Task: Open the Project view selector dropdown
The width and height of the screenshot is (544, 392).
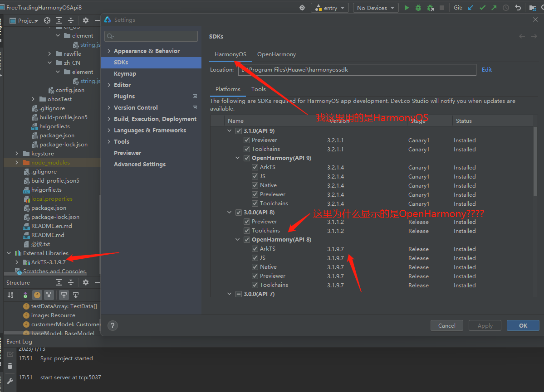Action: click(24, 20)
